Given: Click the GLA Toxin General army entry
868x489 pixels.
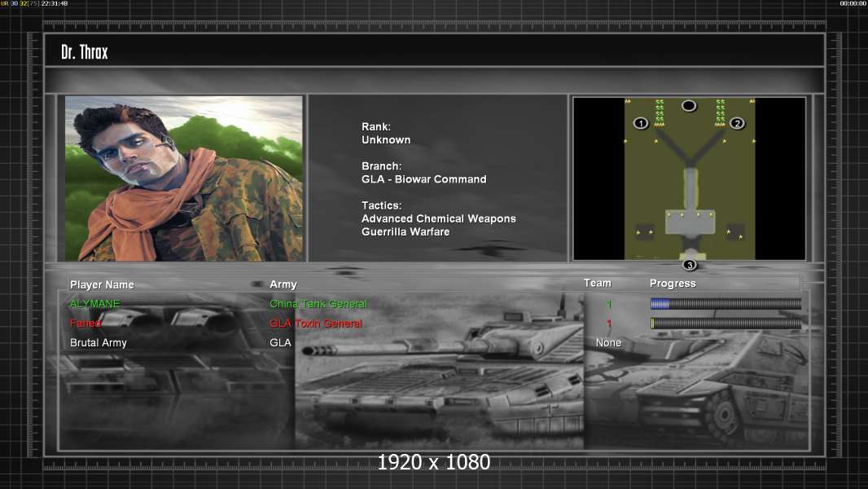Looking at the screenshot, I should pos(316,324).
